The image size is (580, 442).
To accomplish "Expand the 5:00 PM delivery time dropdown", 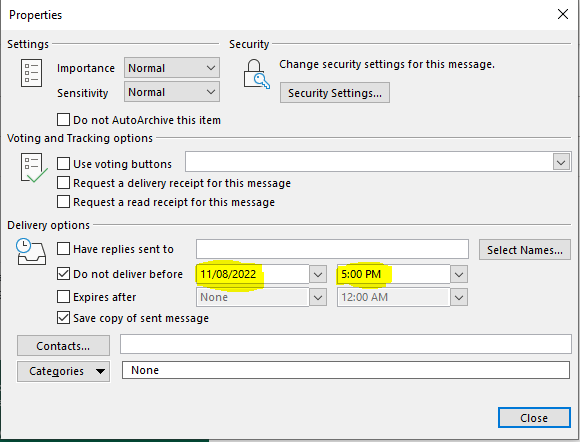I will (x=459, y=274).
